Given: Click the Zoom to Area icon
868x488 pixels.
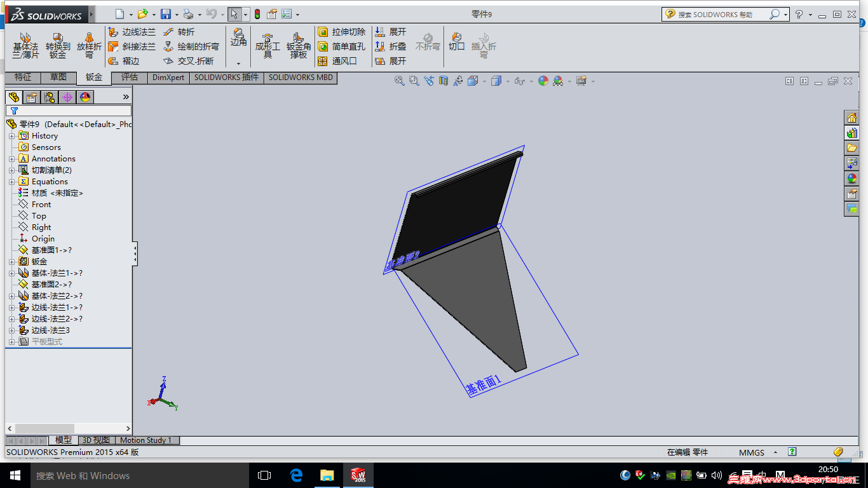Looking at the screenshot, I should coord(414,81).
